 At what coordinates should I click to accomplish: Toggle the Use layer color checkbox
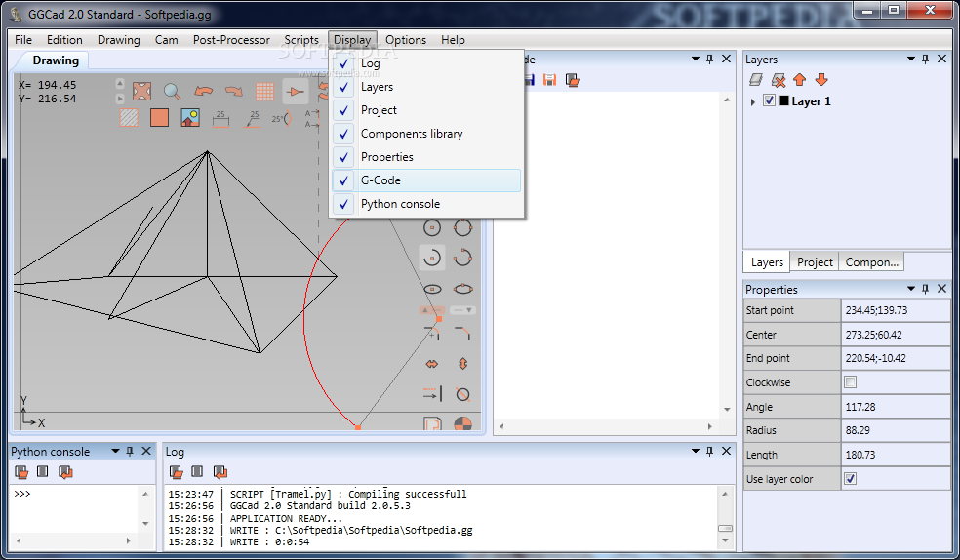(851, 479)
